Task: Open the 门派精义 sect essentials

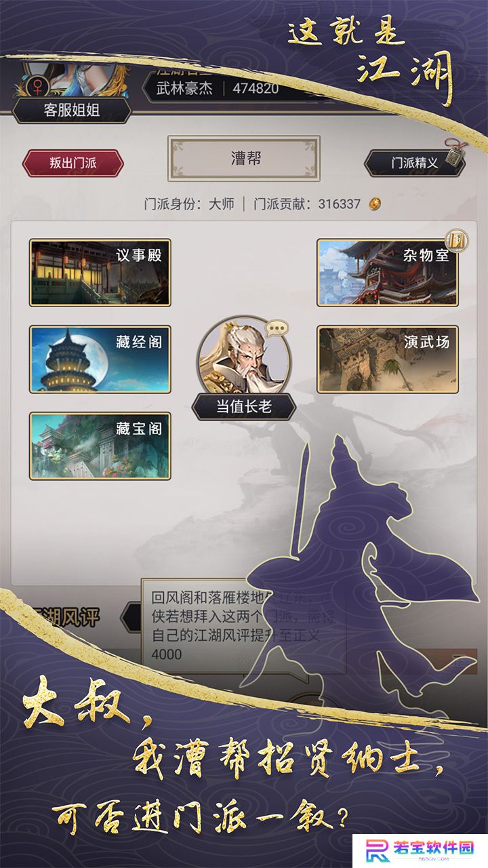Action: pos(415,163)
